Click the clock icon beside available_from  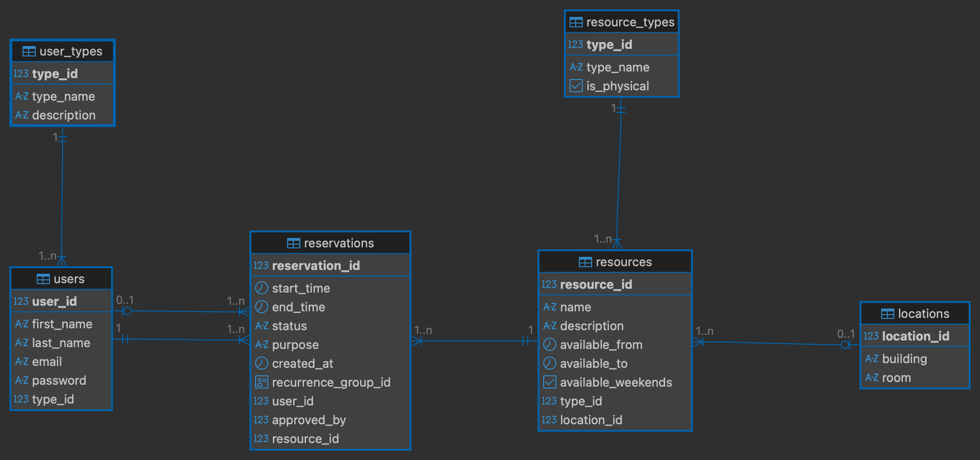[x=549, y=344]
